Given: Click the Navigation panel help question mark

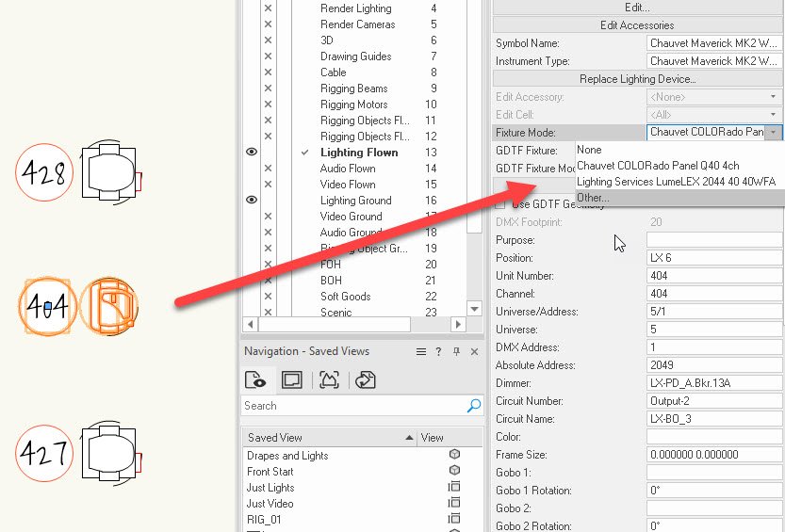Looking at the screenshot, I should (x=438, y=351).
